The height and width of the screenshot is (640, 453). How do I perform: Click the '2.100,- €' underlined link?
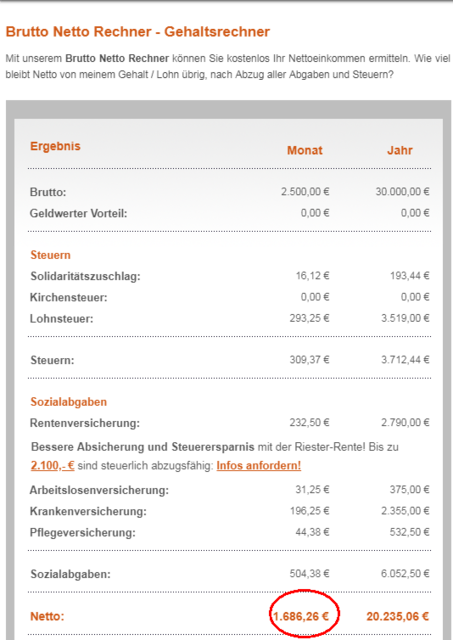click(x=53, y=466)
